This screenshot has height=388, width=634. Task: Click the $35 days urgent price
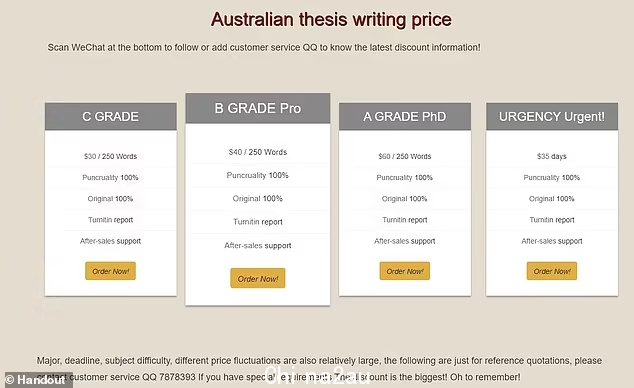552,156
